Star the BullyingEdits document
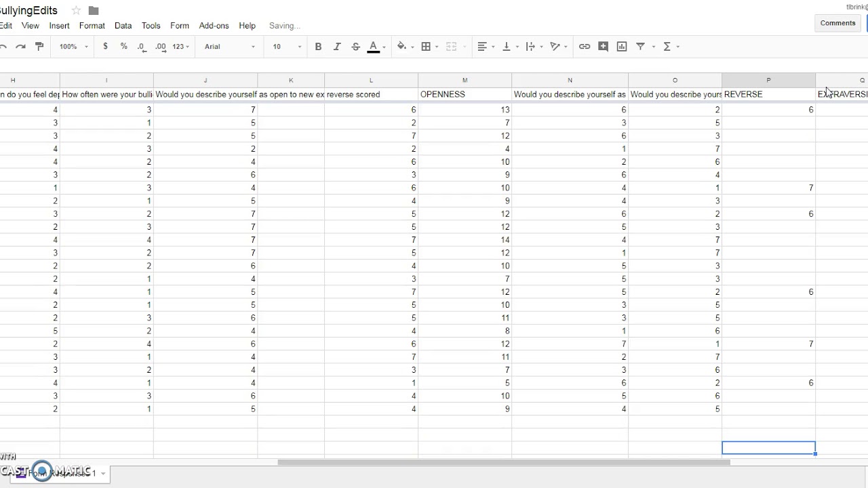The height and width of the screenshot is (488, 868). click(x=76, y=10)
